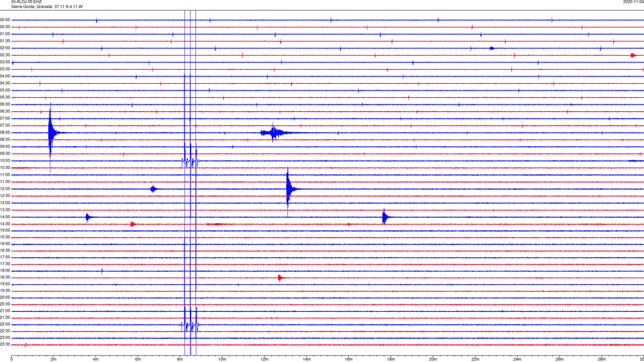The image size is (644, 362).
Task: Select the 14:00 trace time label
Action: point(5,217)
